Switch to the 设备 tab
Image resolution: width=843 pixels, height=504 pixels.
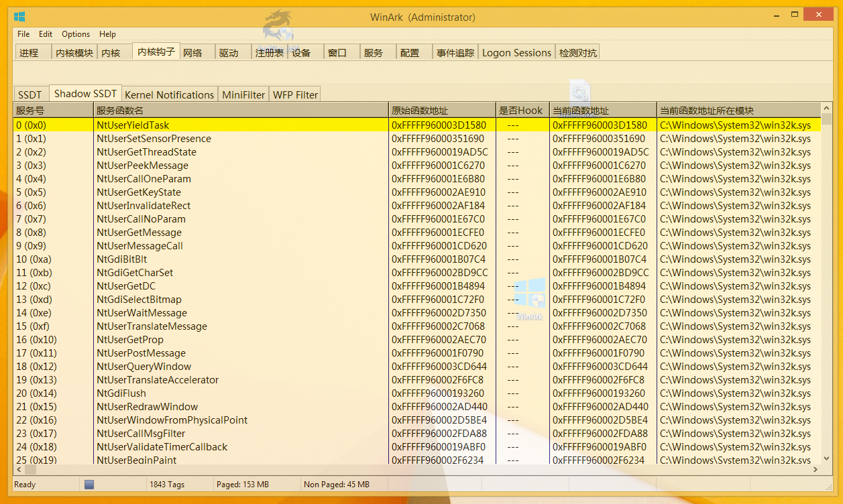coord(305,53)
